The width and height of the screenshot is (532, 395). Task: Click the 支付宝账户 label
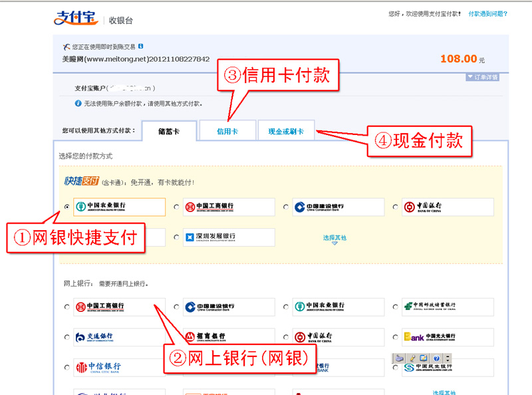(x=90, y=88)
